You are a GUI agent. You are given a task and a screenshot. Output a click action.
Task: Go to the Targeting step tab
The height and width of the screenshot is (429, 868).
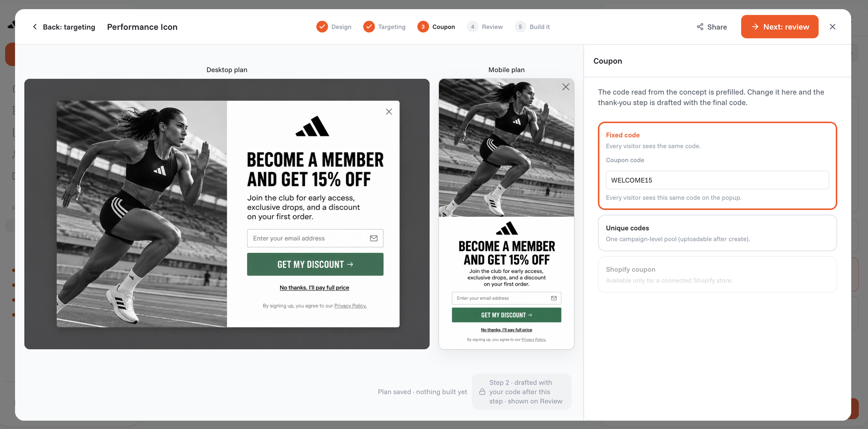click(x=384, y=27)
